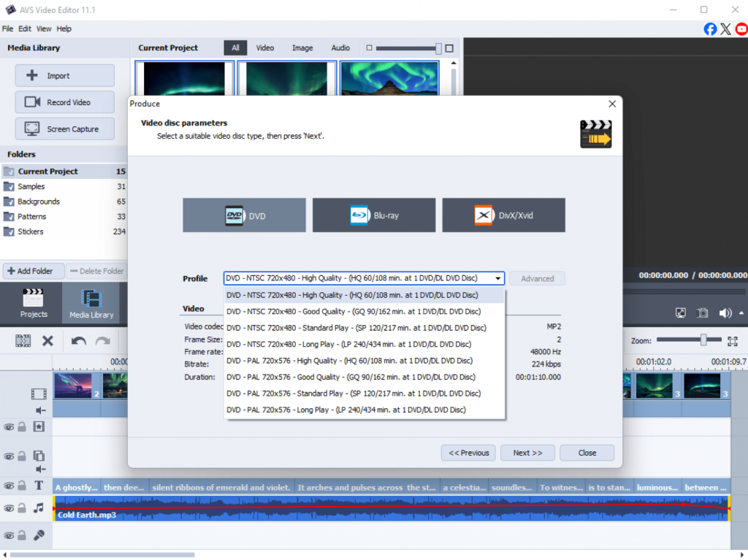748x560 pixels.
Task: Take a snapshot with the camera icon
Action: (x=702, y=313)
